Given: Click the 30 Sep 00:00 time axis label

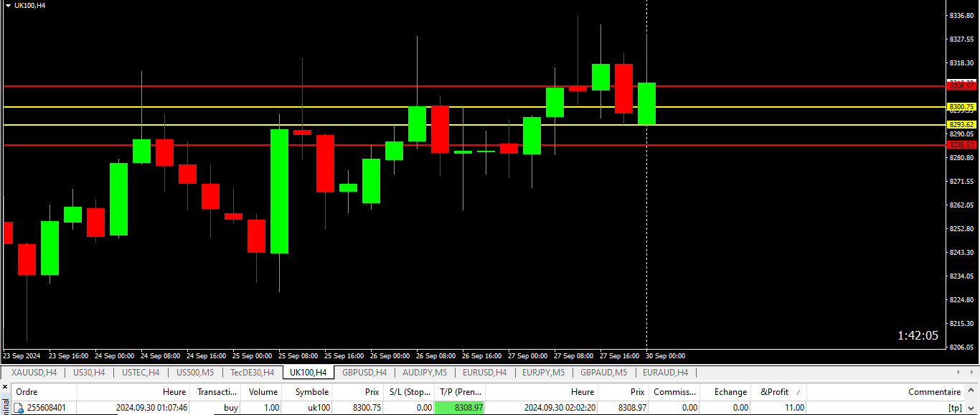Looking at the screenshot, I should (665, 355).
